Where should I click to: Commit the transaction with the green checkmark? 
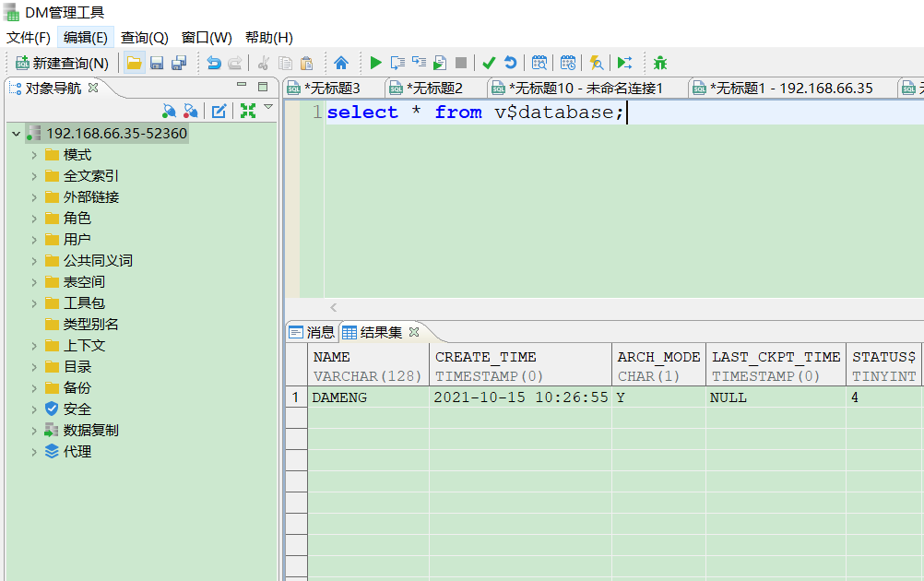click(489, 63)
